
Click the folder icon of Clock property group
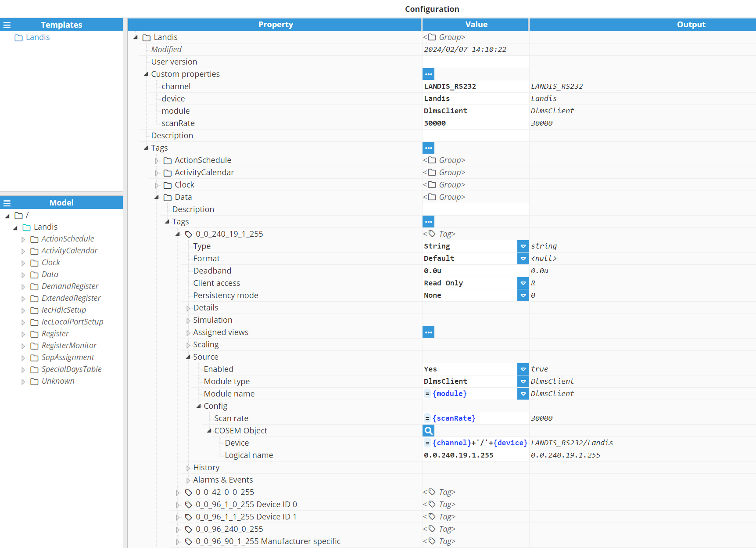(168, 185)
